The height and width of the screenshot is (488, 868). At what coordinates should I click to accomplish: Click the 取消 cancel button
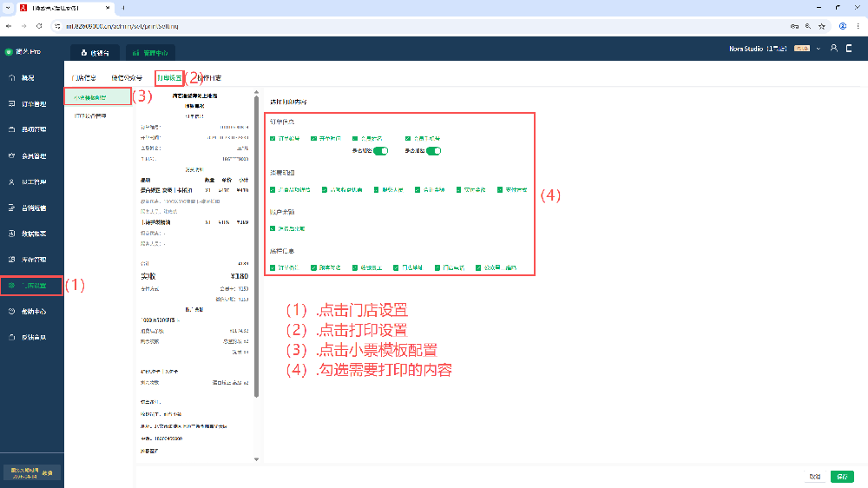pyautogui.click(x=815, y=477)
